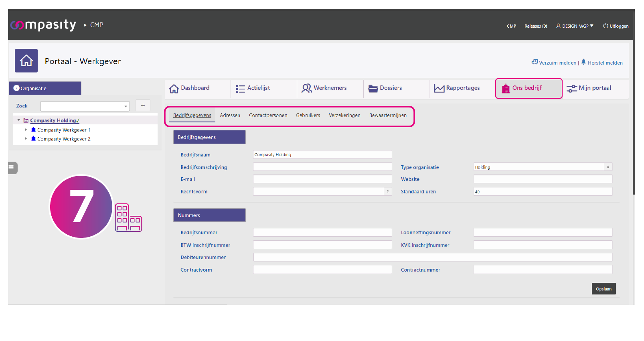
Task: Click the Werknemers people icon
Action: coord(307,88)
